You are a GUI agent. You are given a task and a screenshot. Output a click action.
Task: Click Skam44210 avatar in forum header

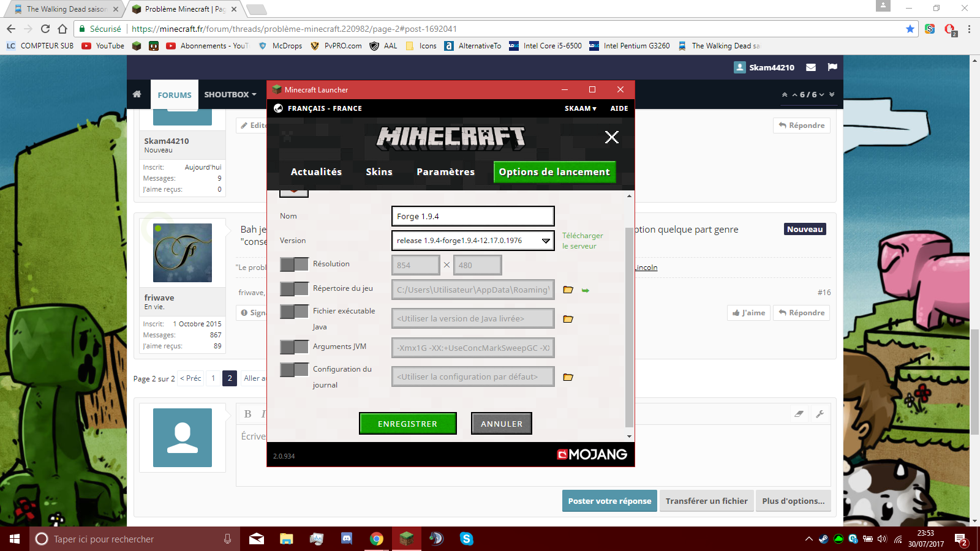[x=740, y=67]
